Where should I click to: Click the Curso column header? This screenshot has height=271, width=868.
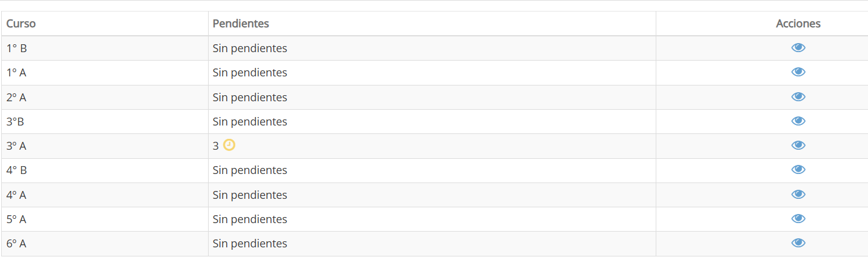[x=21, y=24]
